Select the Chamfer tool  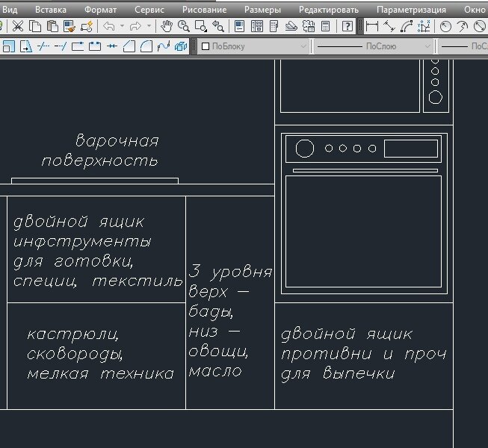pyautogui.click(x=129, y=46)
